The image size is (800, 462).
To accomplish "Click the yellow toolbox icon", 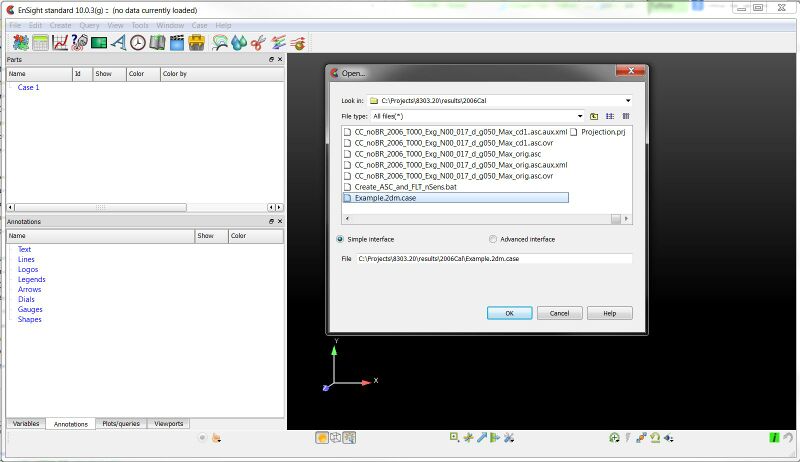I will (197, 42).
